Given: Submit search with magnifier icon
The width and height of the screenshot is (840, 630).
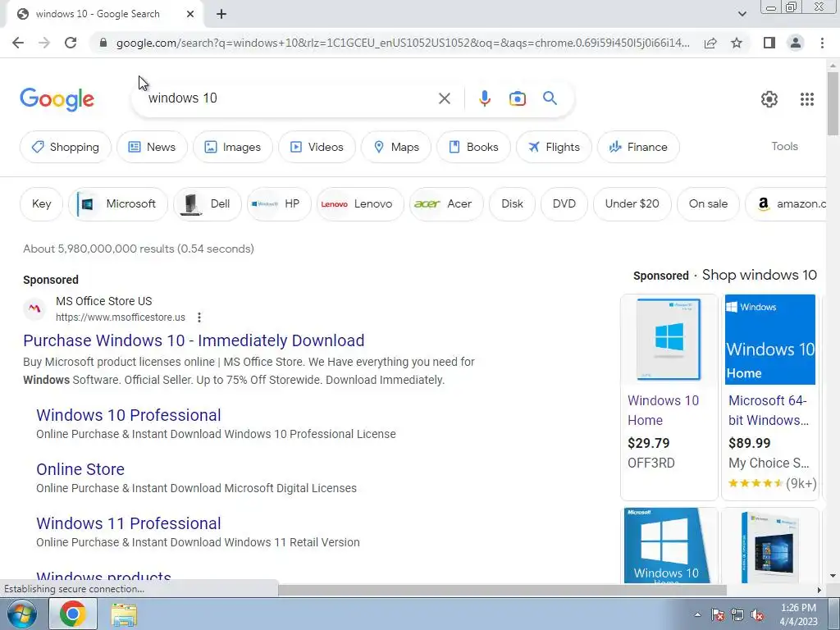Looking at the screenshot, I should 550,98.
